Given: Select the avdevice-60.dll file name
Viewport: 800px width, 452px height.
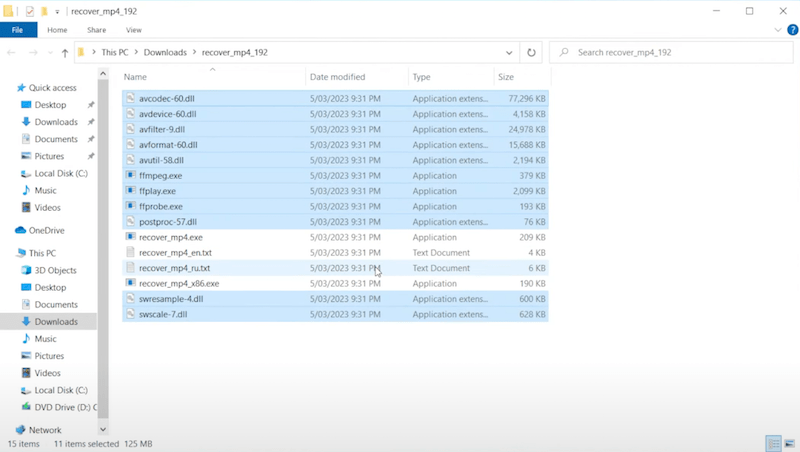Looking at the screenshot, I should point(168,114).
